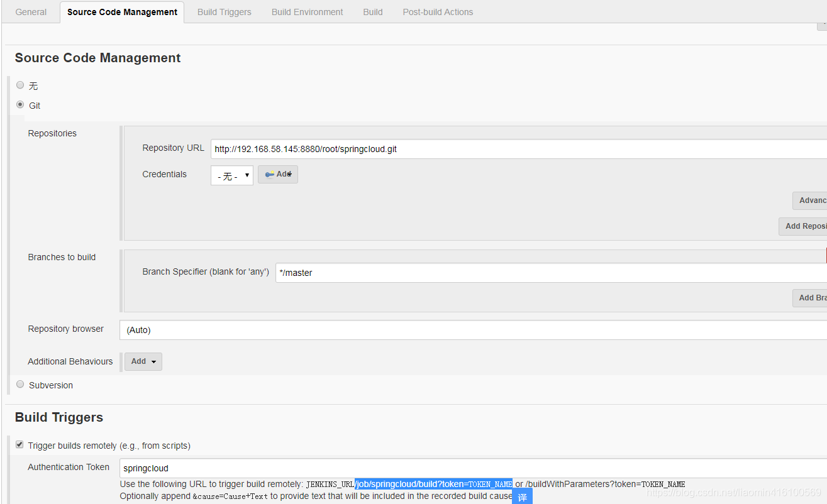Click the key icon Add credentials button

tap(278, 174)
